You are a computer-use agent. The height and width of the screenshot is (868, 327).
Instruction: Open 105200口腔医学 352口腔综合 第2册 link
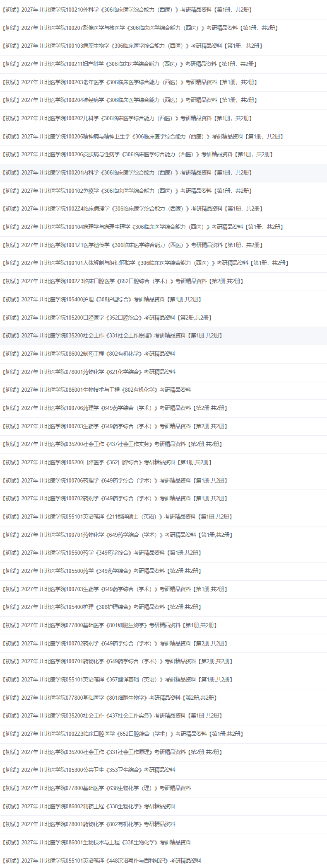pyautogui.click(x=107, y=318)
